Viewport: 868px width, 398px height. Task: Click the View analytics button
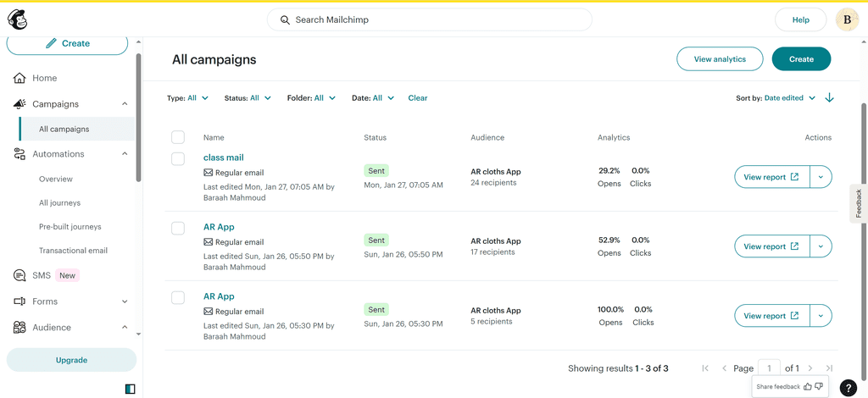pos(720,59)
